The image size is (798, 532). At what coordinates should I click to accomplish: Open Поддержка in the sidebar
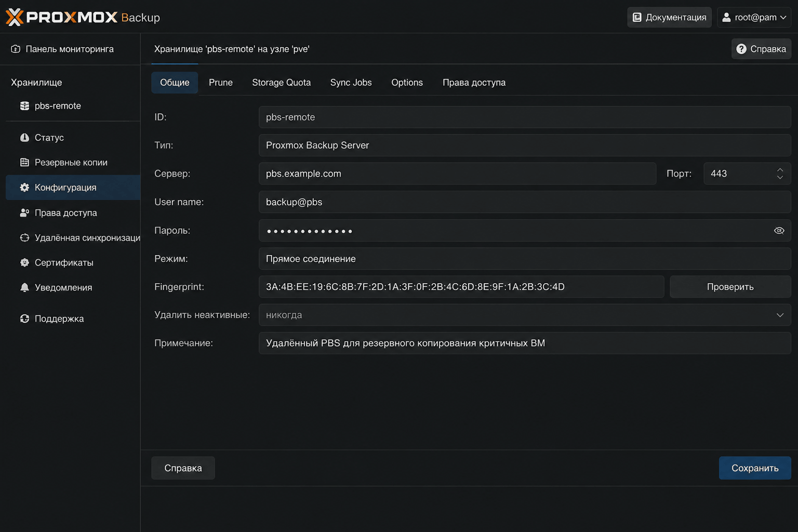(x=73, y=319)
